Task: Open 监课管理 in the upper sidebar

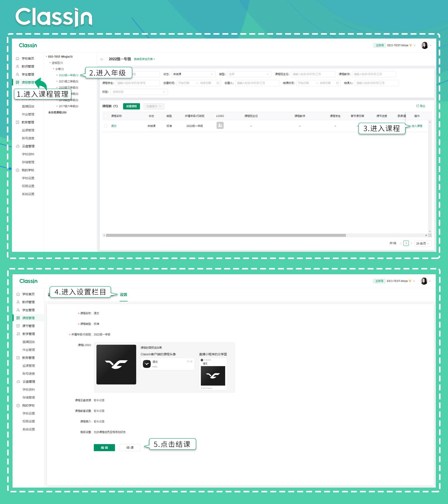Action: 28,130
